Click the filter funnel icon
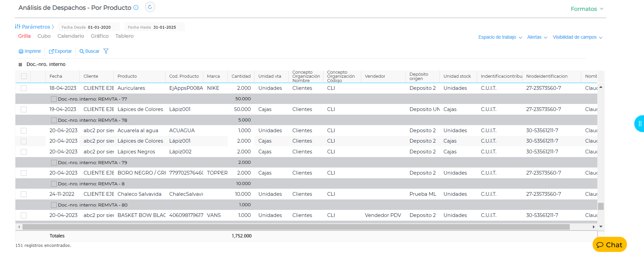The width and height of the screenshot is (644, 259). point(106,51)
